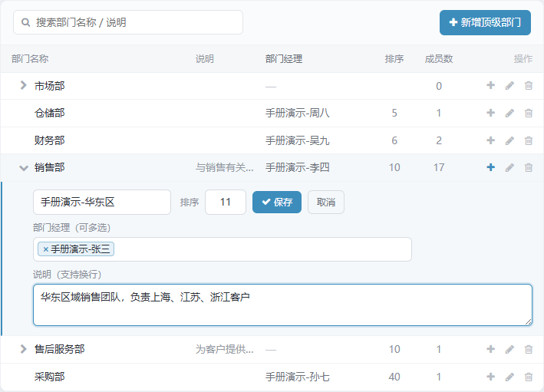The width and height of the screenshot is (544, 392).
Task: Select the 市场部 department name
Action: point(50,86)
